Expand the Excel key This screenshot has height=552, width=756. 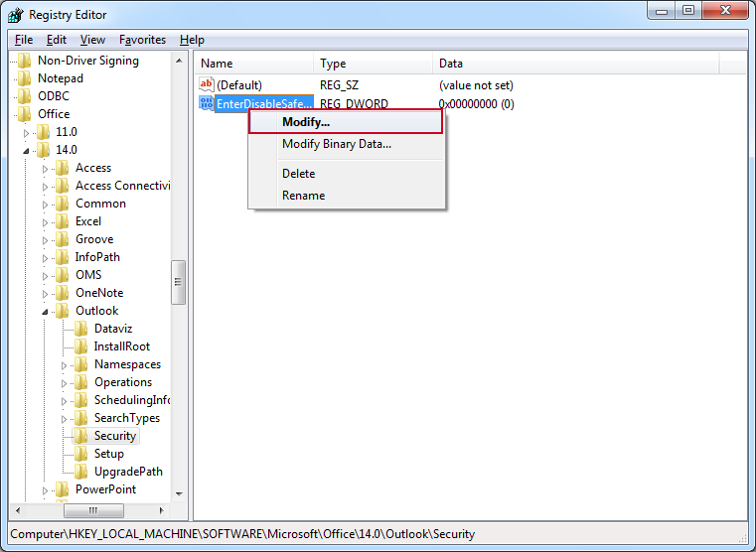click(x=45, y=222)
